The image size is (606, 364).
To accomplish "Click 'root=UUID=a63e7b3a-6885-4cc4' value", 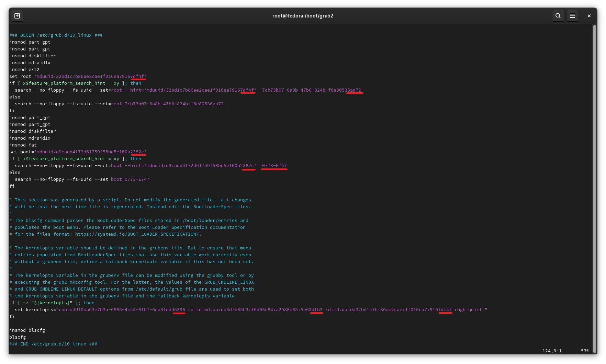I will [122, 309].
